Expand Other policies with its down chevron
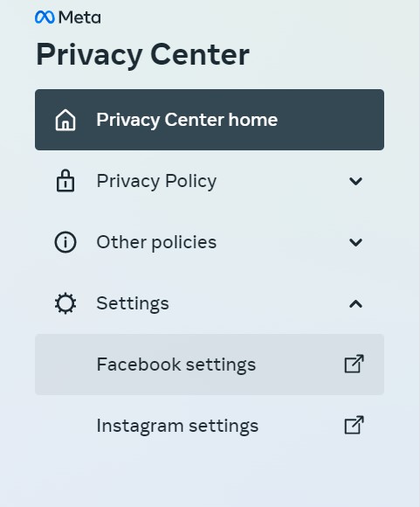The image size is (420, 507). click(x=355, y=242)
